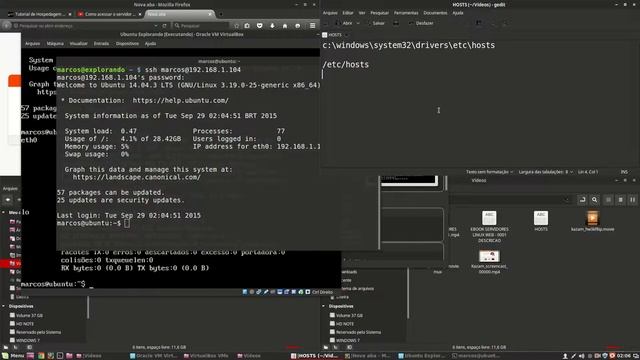640x360 pixels.
Task: Open the gedit Arquivo menu
Action: coord(330,13)
